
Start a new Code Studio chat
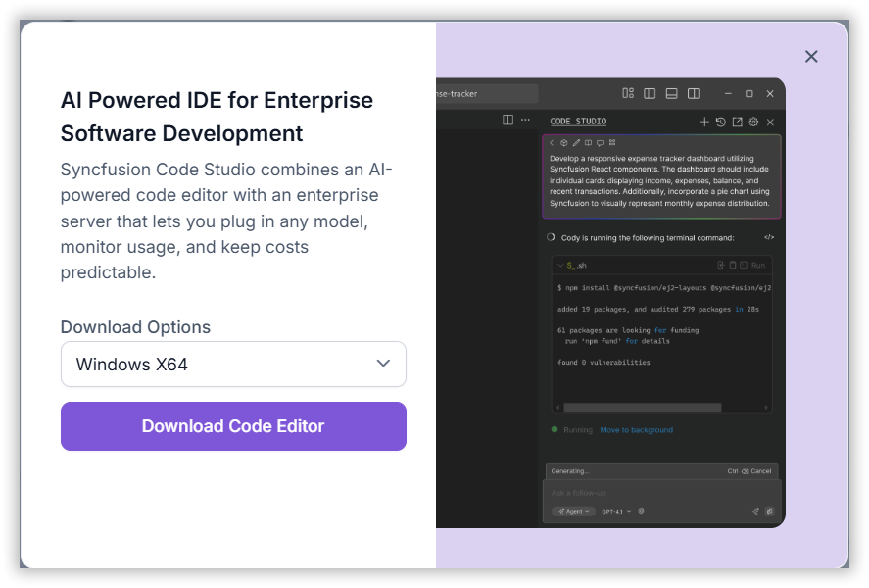click(704, 122)
